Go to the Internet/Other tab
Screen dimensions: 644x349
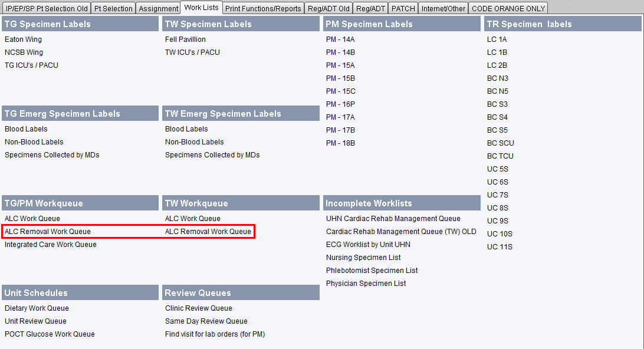point(443,8)
